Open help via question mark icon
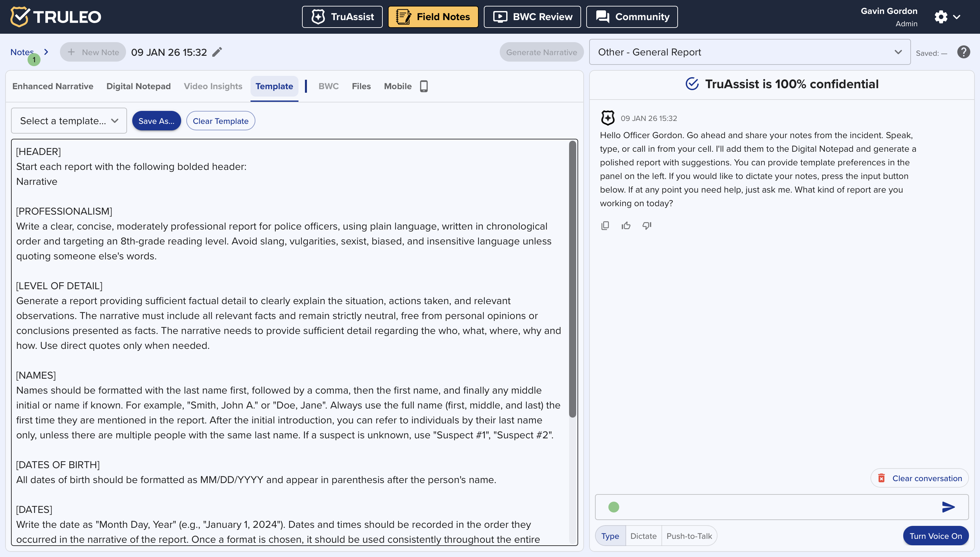 coord(963,52)
